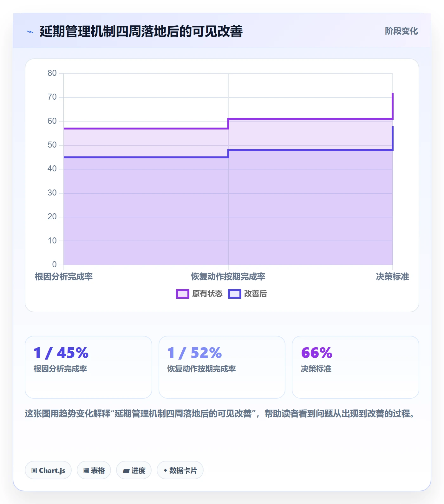Click the 原有状态 legend label
The image size is (444, 504).
tap(207, 294)
